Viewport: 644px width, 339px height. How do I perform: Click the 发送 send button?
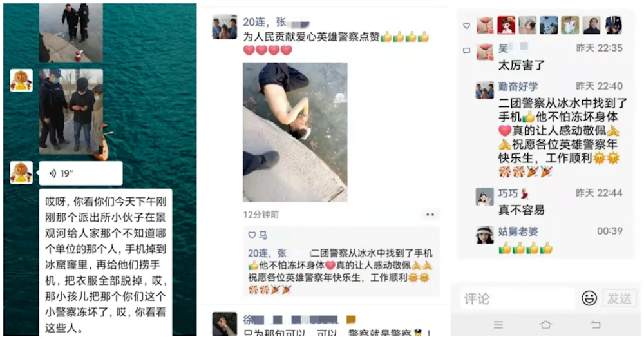(619, 298)
